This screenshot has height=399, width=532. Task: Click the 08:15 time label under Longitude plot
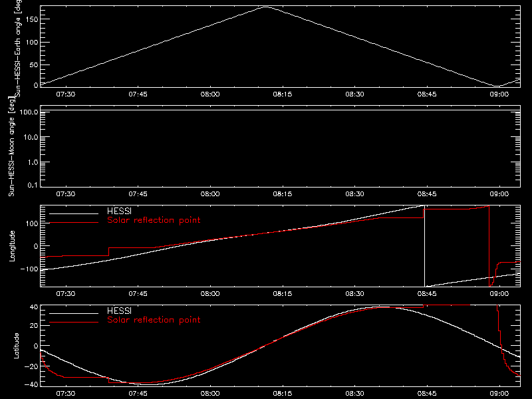point(282,294)
